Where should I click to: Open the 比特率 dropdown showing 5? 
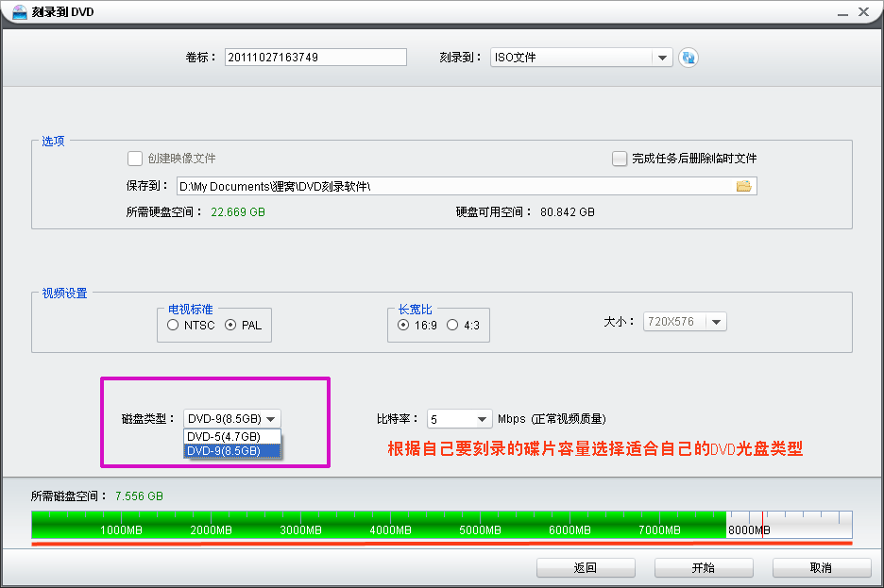[460, 419]
